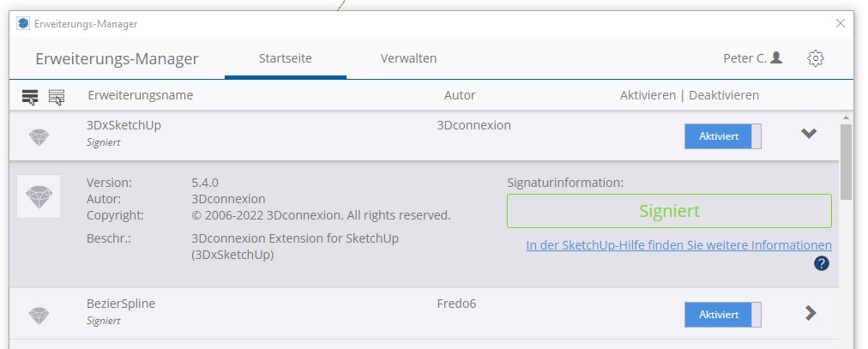Screen dimensions: 868x349
Task: Click the deselect-all extensions icon
Action: point(57,97)
